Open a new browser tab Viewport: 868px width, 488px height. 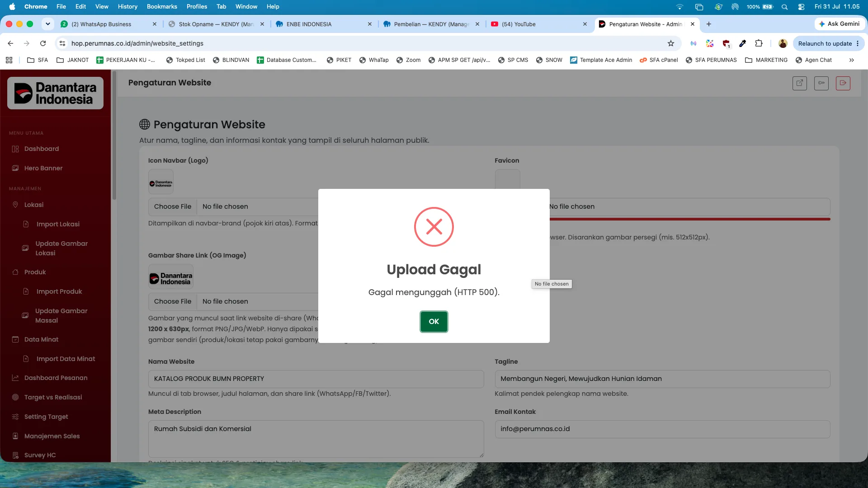pyautogui.click(x=709, y=24)
